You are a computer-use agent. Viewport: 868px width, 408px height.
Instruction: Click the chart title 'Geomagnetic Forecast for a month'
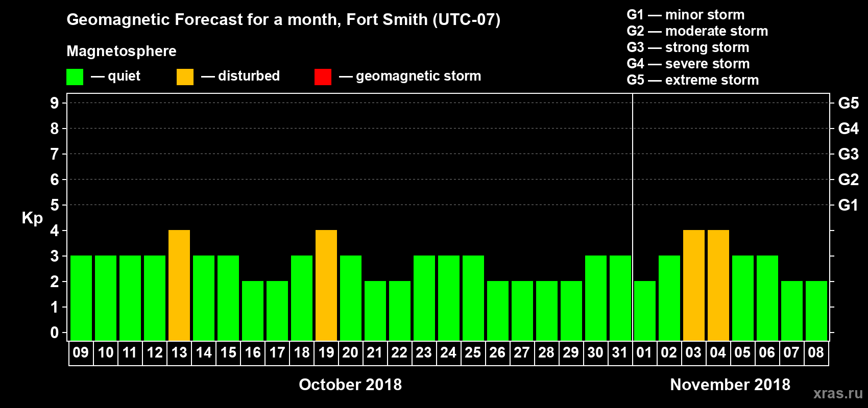204,19
